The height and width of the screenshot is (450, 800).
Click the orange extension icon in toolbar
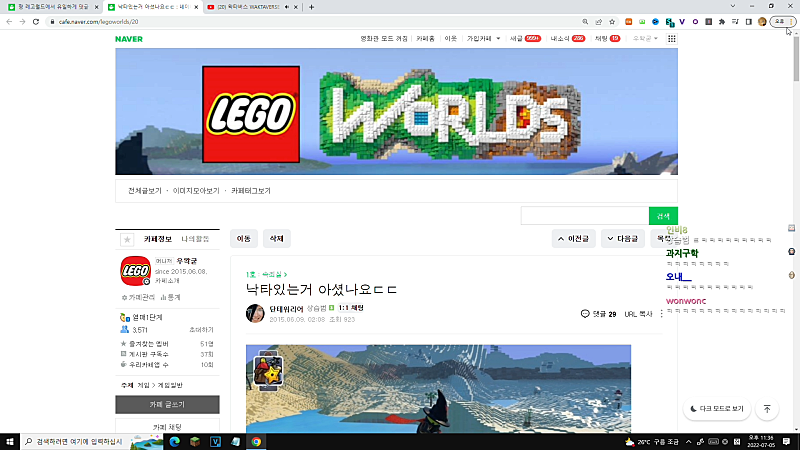[629, 21]
